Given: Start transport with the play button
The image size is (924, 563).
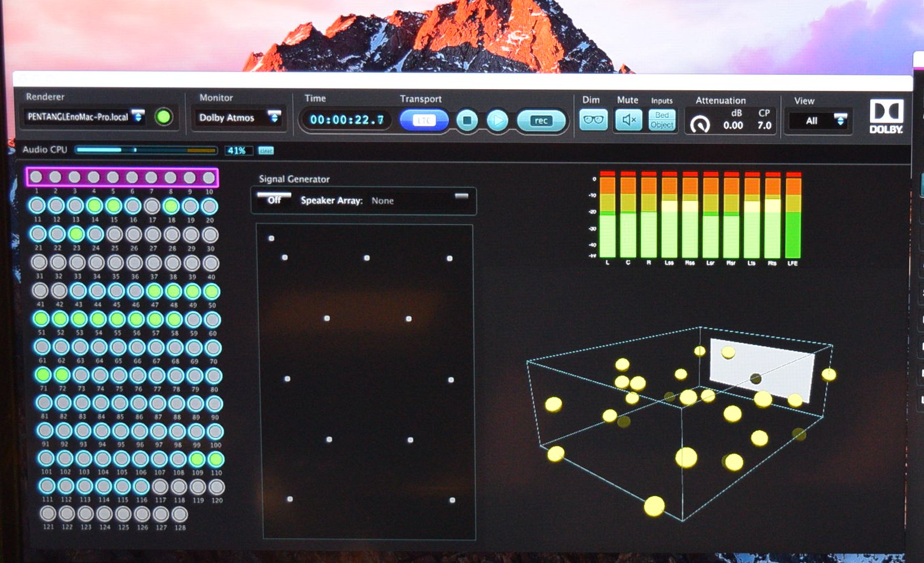Looking at the screenshot, I should [497, 120].
